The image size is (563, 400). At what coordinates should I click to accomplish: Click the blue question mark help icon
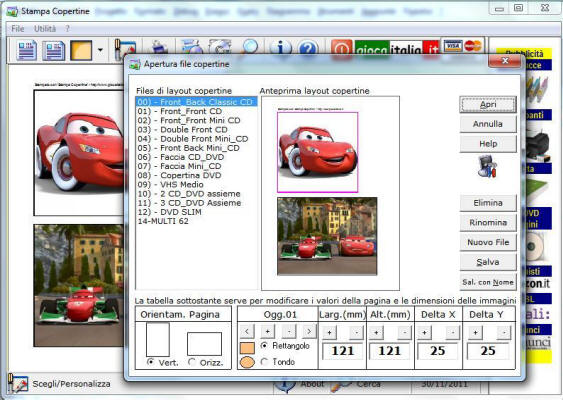coord(308,47)
